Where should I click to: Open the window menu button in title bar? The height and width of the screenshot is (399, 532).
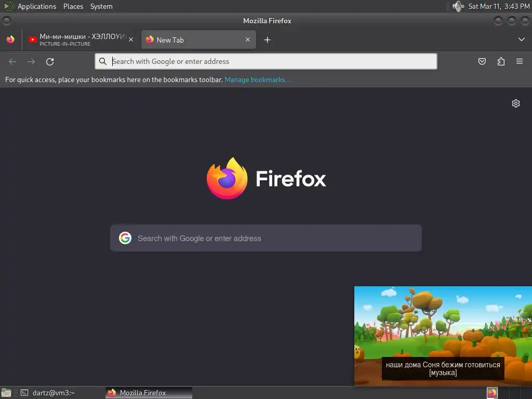point(6,21)
